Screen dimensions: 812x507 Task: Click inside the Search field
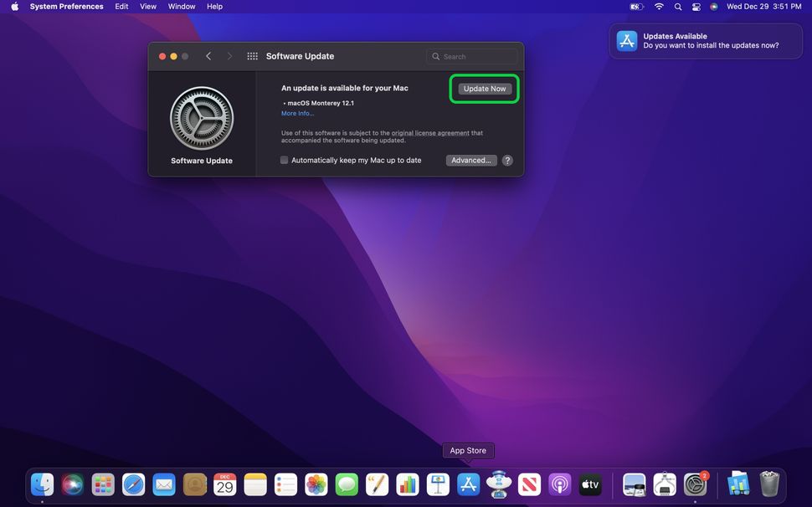tap(471, 55)
